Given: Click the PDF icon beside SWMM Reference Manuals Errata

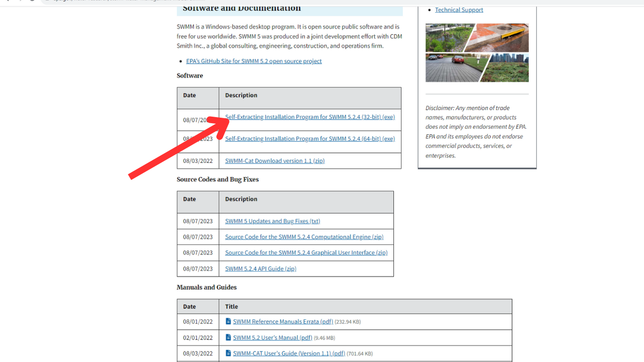Looking at the screenshot, I should [x=228, y=321].
